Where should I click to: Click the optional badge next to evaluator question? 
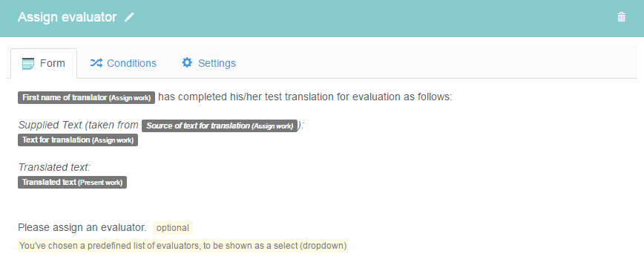click(173, 228)
